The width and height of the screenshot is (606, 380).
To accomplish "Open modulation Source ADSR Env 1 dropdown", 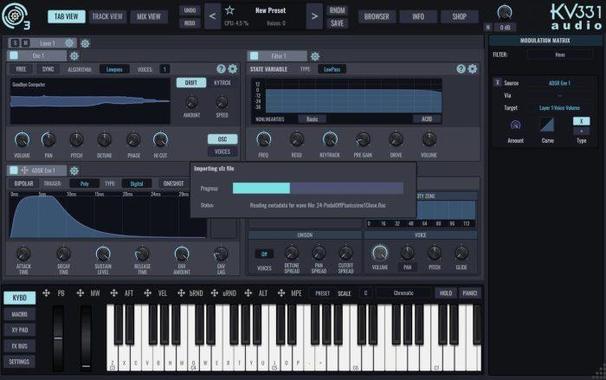I will point(559,83).
